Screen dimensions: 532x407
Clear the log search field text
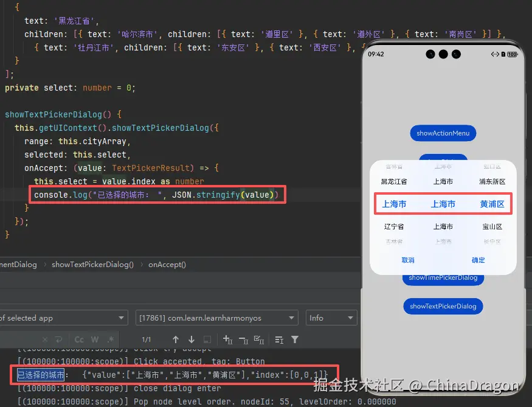[45, 339]
